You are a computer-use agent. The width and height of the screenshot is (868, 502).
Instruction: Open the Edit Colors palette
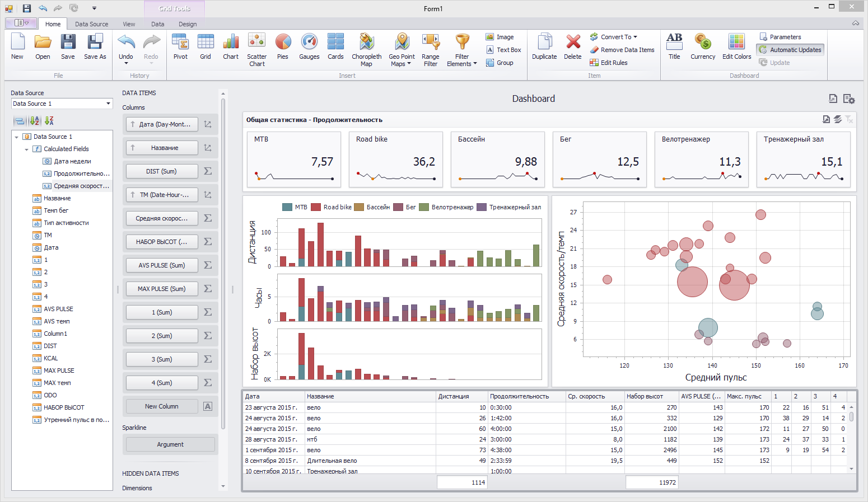736,48
